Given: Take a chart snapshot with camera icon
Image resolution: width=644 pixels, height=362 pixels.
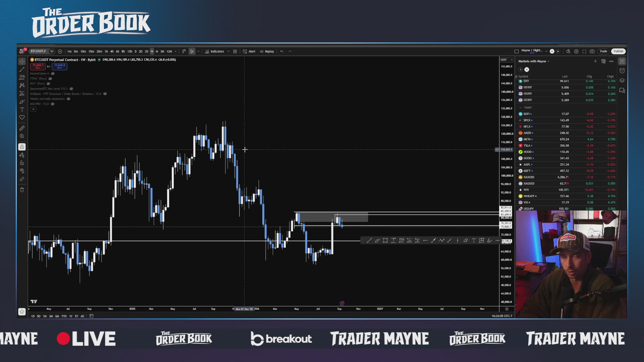Looking at the screenshot, I should tap(592, 51).
